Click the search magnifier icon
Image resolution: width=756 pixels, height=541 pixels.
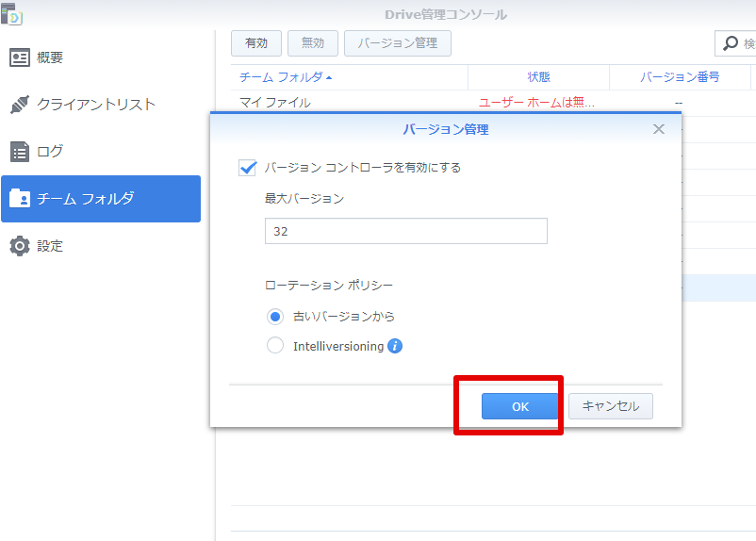(731, 43)
